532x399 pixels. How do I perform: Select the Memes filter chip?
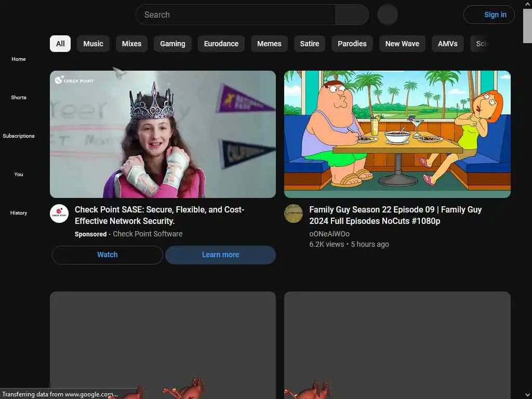coord(269,44)
